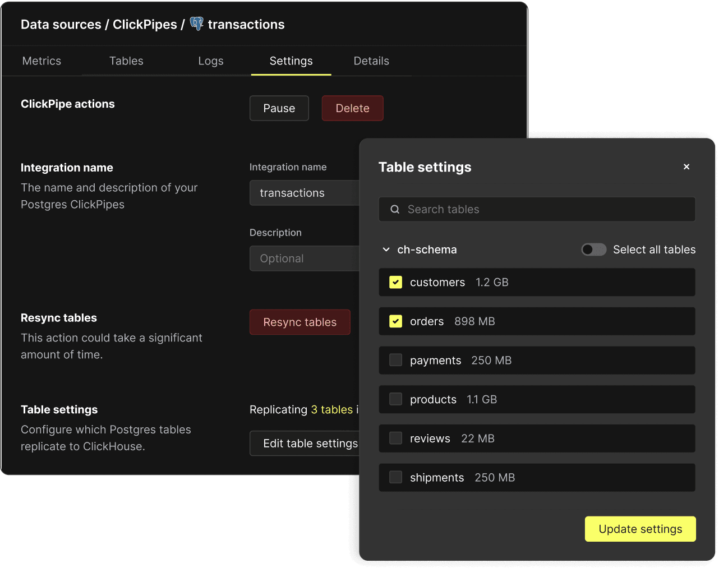728x577 pixels.
Task: Click the red Delete button
Action: [352, 108]
